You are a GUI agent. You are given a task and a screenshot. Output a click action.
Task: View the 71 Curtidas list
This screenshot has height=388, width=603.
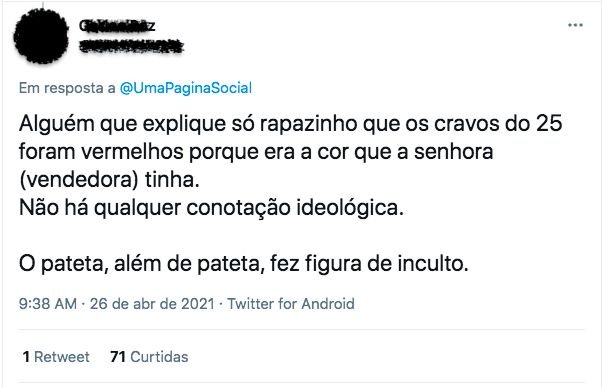(x=149, y=357)
